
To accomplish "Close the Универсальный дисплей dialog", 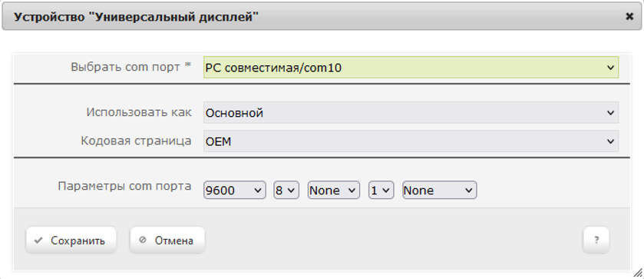I will coord(629,16).
